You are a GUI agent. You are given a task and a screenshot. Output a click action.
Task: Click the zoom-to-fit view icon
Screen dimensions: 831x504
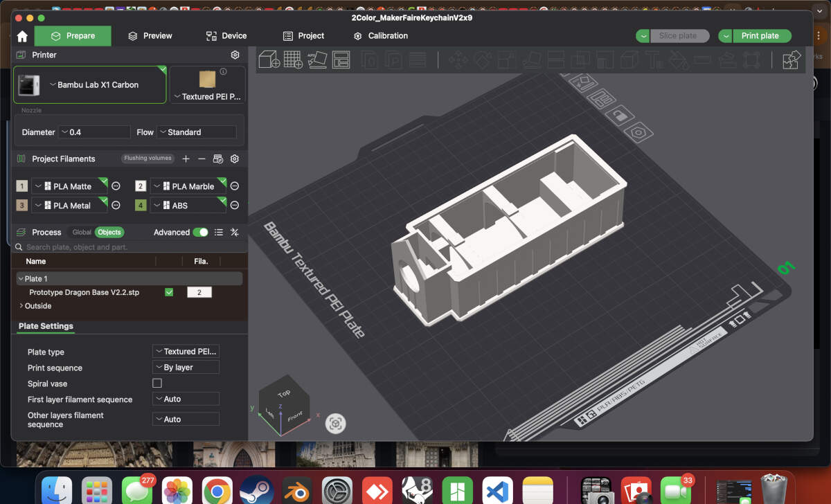click(335, 423)
